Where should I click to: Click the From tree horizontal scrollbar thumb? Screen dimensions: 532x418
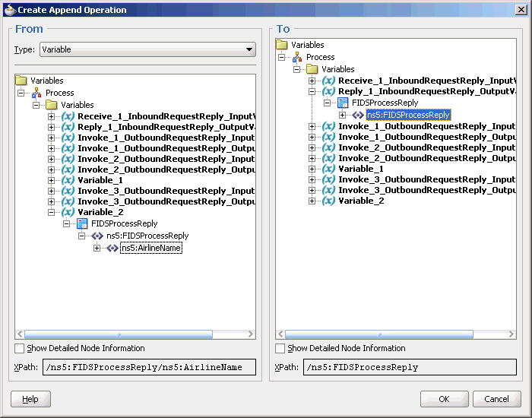(x=119, y=334)
